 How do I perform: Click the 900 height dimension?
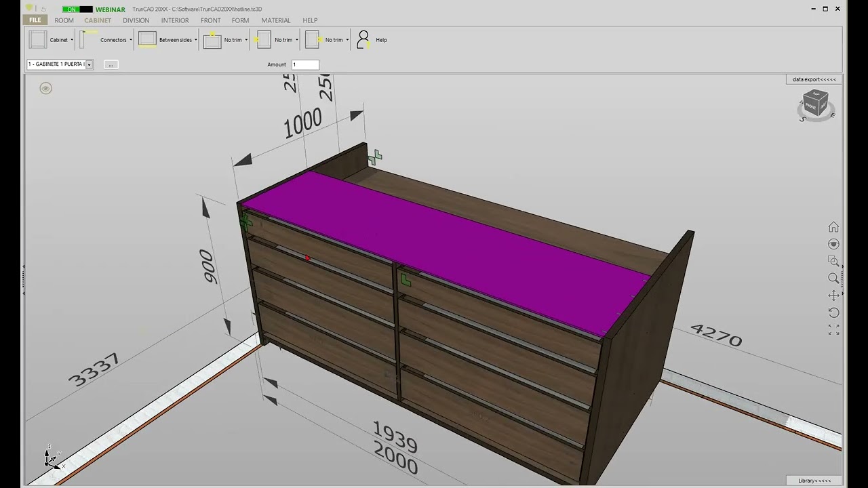click(x=208, y=266)
